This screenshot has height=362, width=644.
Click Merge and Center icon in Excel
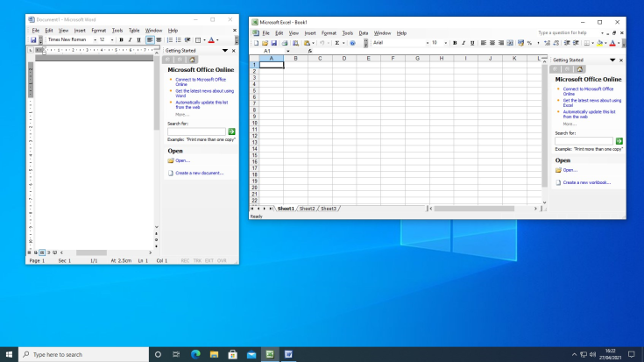(x=510, y=43)
